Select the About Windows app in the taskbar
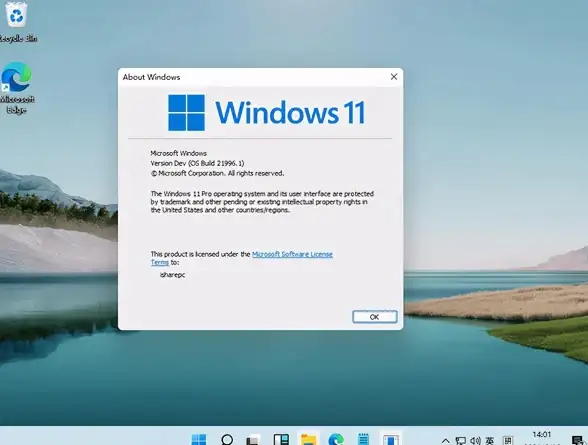Image resolution: width=588 pixels, height=445 pixels. click(390, 439)
